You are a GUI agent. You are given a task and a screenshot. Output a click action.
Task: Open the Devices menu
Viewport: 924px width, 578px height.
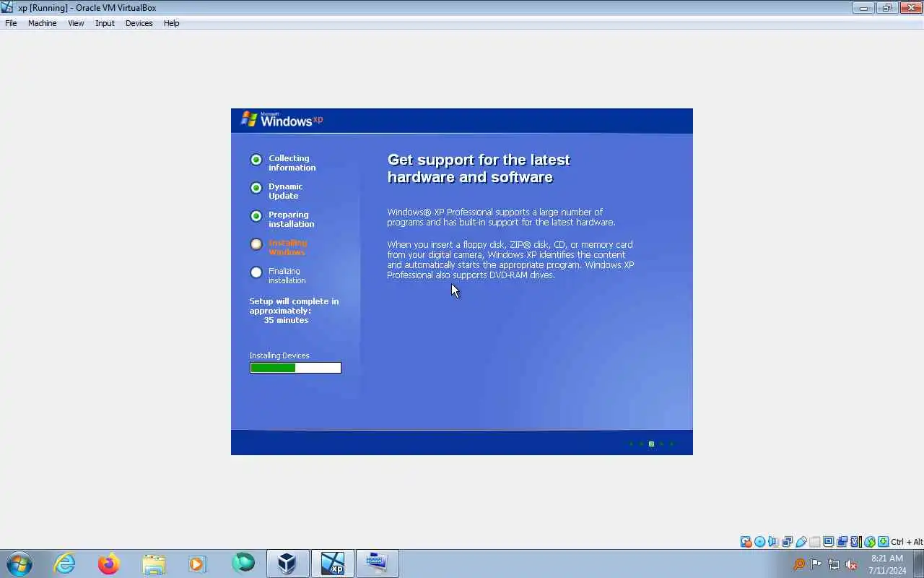click(139, 23)
